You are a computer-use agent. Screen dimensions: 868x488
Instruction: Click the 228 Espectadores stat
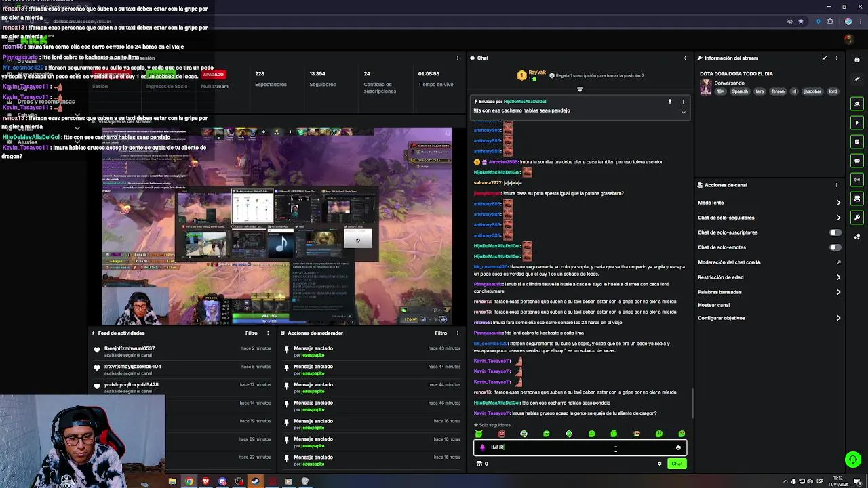tap(271, 79)
